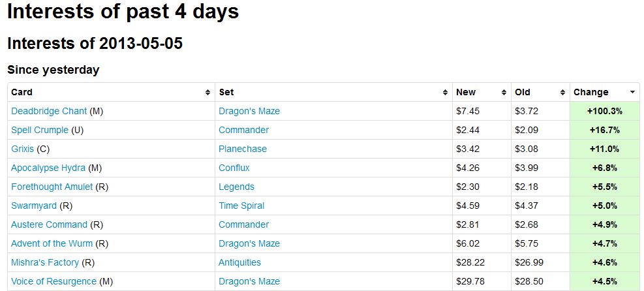Screen dimensions: 644x291
Task: Click Voice of Resurgence card link
Action: 54,282
